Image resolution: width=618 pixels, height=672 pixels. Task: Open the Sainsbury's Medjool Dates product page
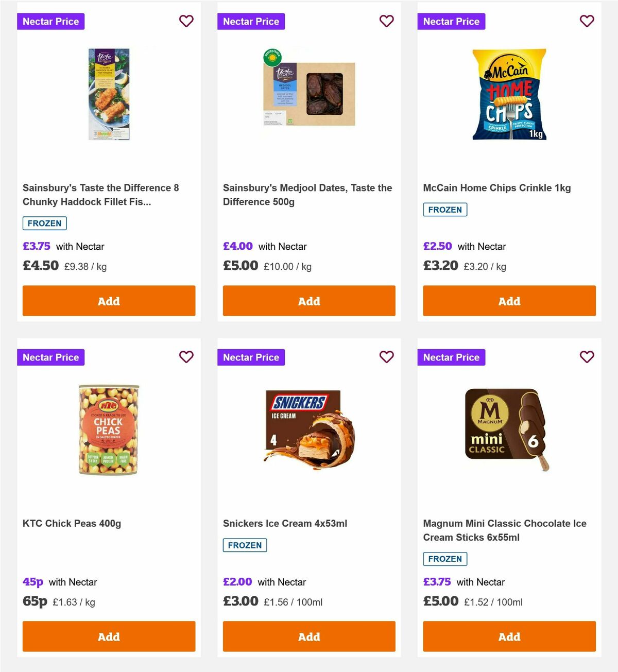point(307,195)
